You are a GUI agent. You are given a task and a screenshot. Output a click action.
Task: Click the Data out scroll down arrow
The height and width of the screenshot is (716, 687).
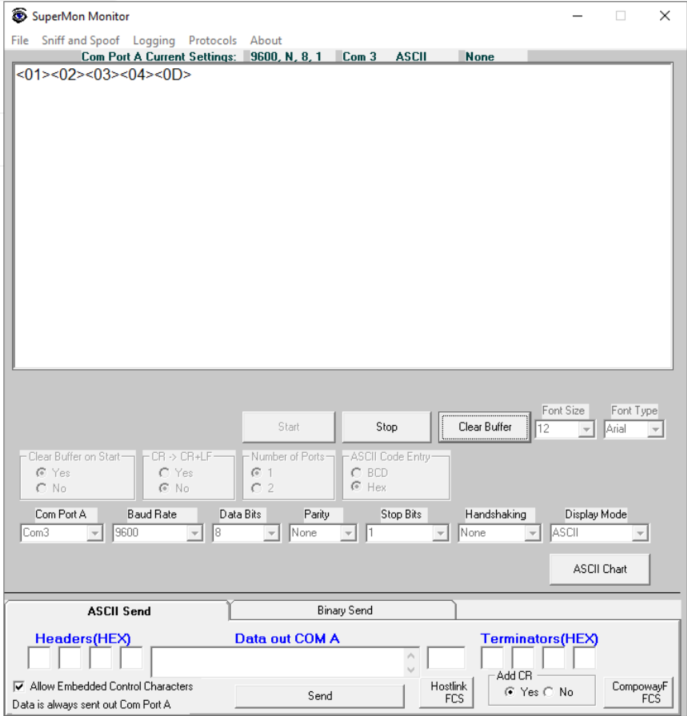point(411,669)
